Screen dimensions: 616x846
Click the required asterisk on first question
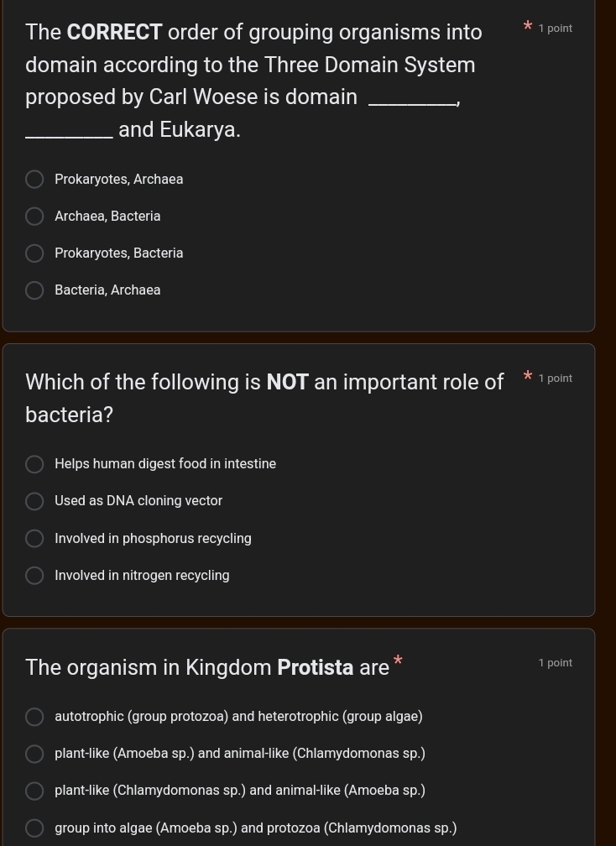[527, 27]
